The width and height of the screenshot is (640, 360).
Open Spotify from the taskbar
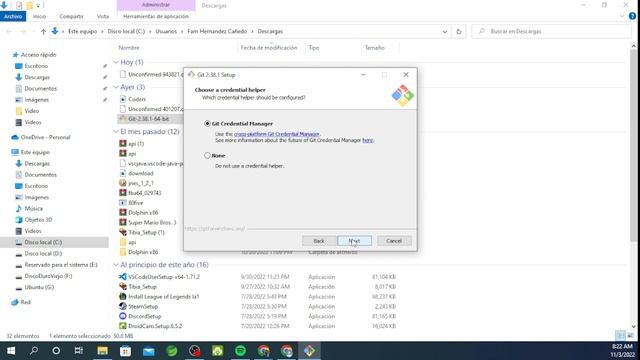[240, 351]
